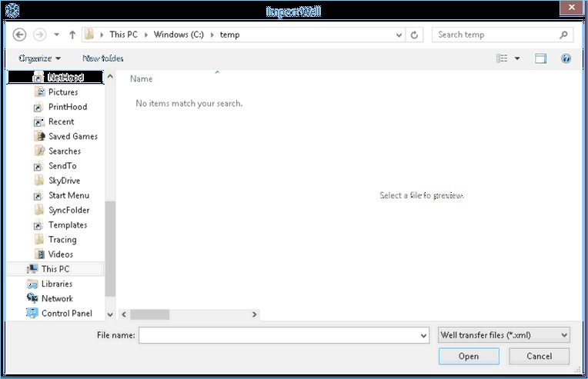Image resolution: width=588 pixels, height=379 pixels.
Task: Click the change view icon
Action: coord(503,58)
